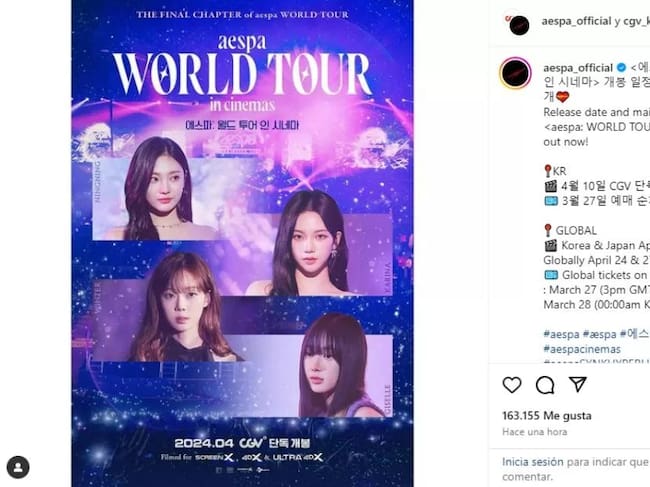Screen dimensions: 650x487
Task: Open the #æspa hashtag
Action: click(x=599, y=334)
